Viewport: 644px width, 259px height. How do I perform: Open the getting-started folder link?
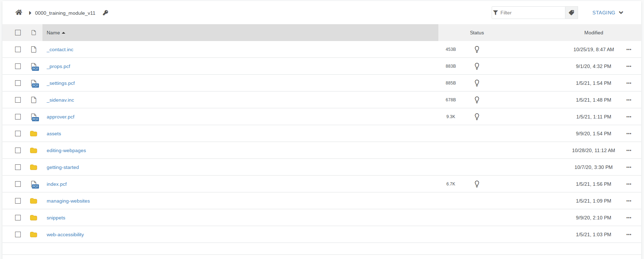63,167
